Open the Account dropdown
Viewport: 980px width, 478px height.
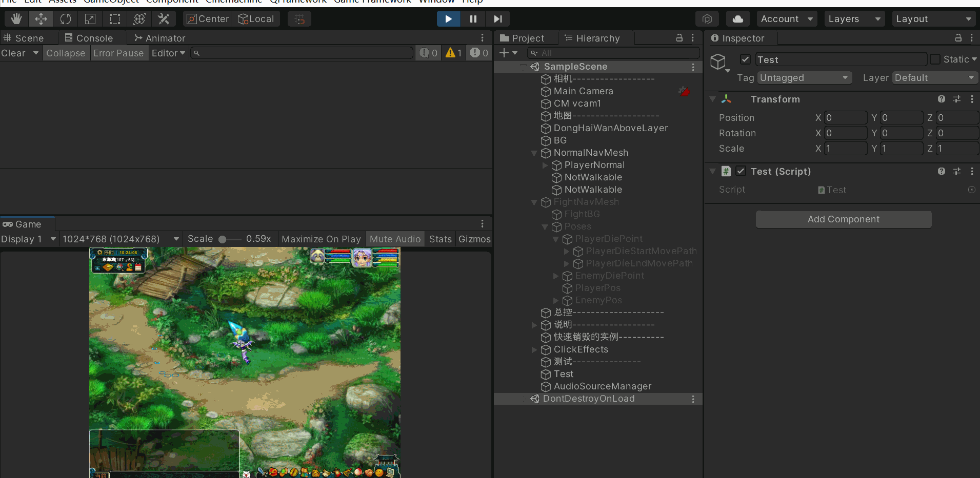click(787, 19)
